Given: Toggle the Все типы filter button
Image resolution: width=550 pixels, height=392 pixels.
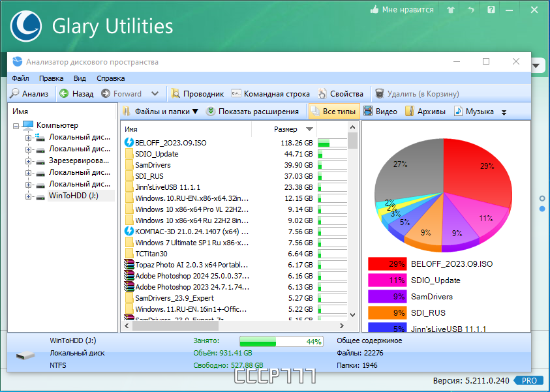Looking at the screenshot, I should tap(334, 112).
